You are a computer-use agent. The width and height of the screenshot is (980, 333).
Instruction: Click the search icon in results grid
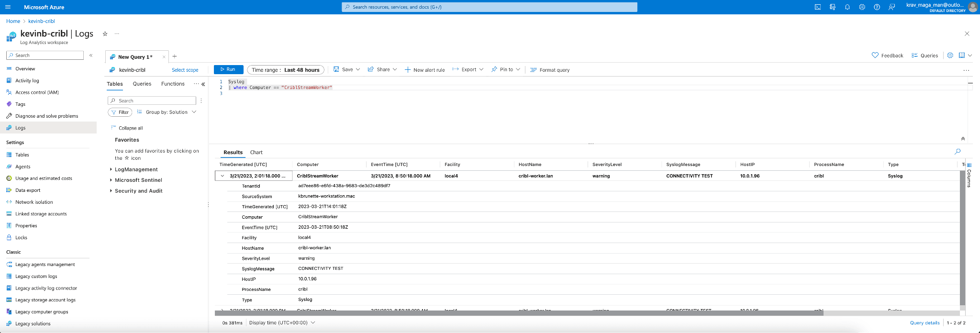click(958, 152)
